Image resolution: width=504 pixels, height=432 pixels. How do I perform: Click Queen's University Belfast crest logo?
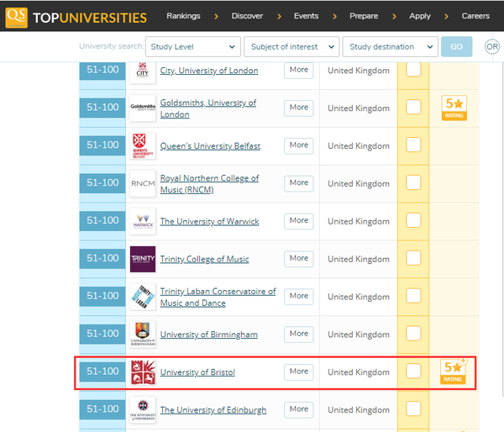tap(143, 145)
